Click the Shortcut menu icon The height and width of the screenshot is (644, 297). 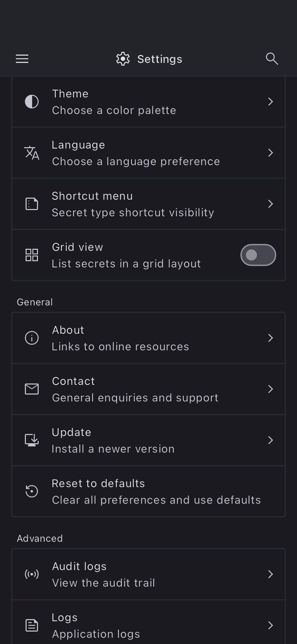click(x=32, y=204)
